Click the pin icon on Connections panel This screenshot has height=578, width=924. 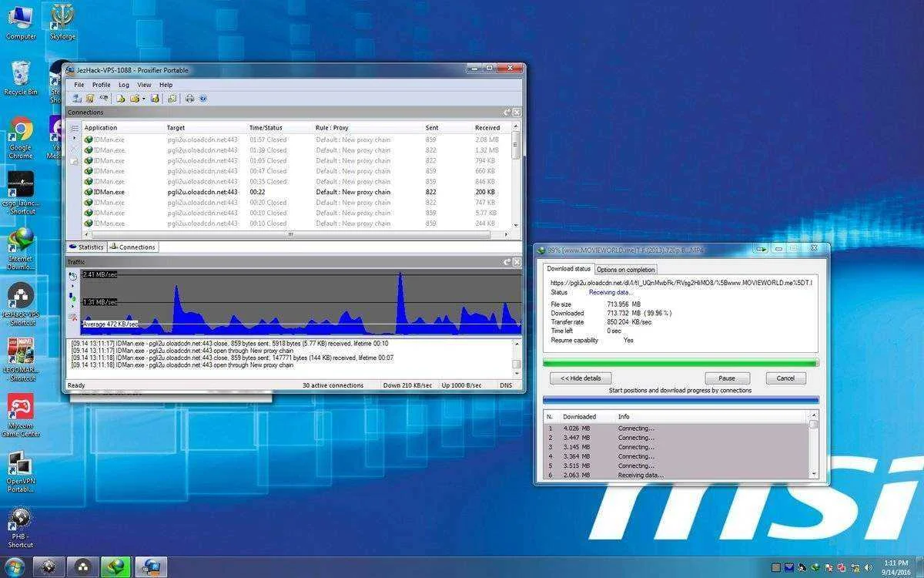click(x=507, y=113)
